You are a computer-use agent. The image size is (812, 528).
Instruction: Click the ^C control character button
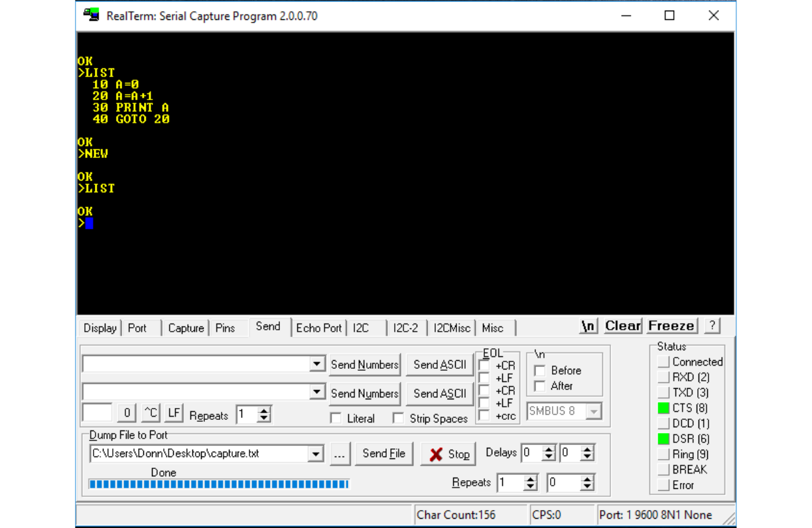click(x=151, y=413)
